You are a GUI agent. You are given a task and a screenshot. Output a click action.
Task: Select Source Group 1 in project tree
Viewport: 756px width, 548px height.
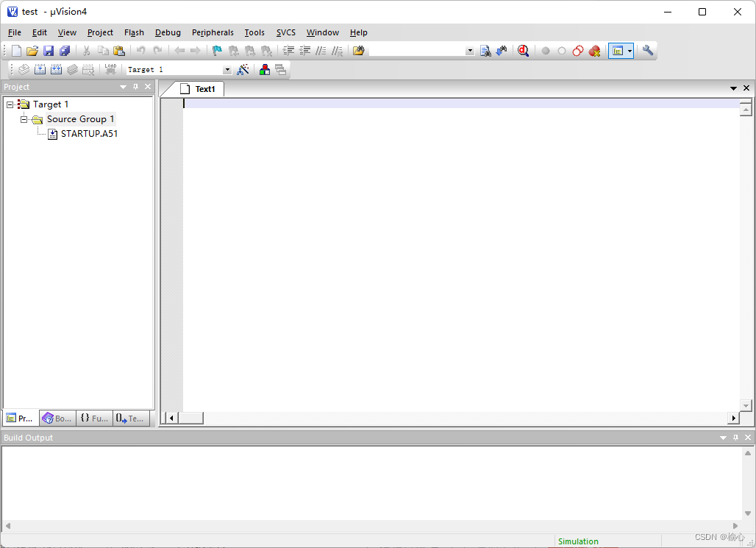tap(80, 119)
